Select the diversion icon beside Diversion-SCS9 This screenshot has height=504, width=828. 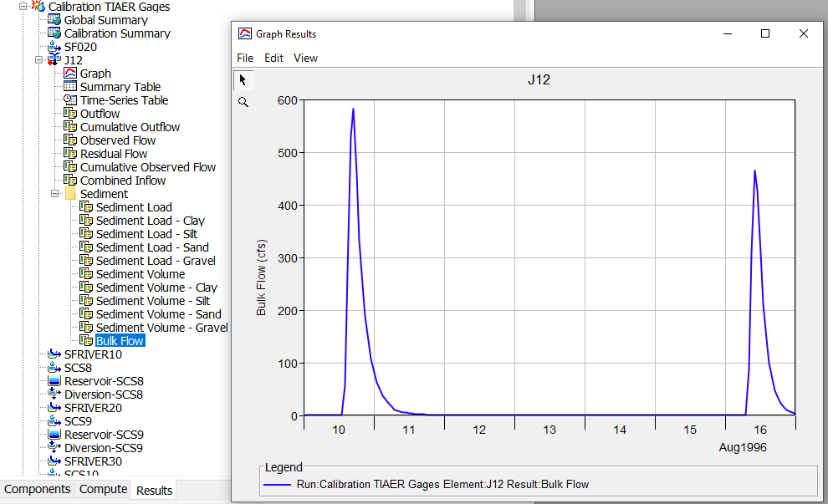click(x=55, y=448)
